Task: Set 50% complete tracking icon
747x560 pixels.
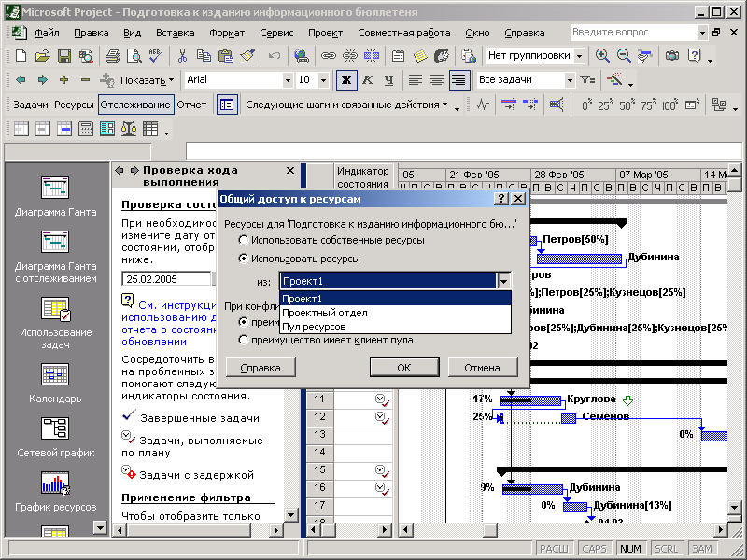Action: (x=627, y=105)
